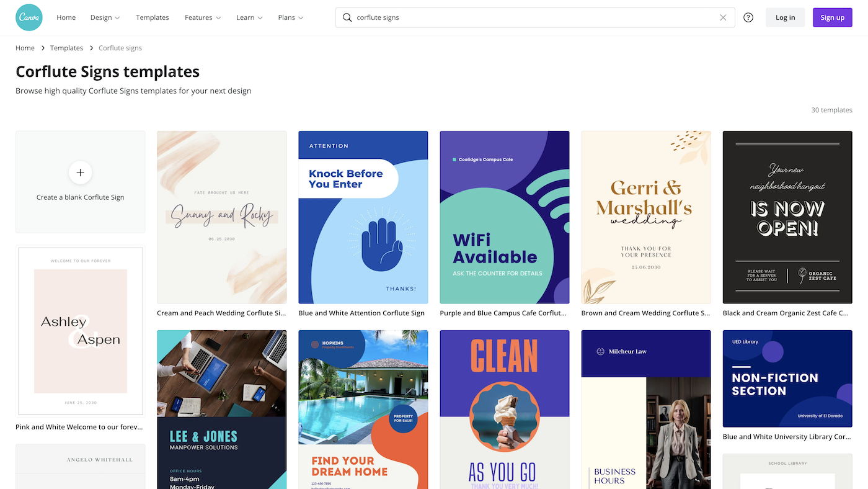
Task: Click Pink and White Welcome to our forever title
Action: (x=79, y=427)
